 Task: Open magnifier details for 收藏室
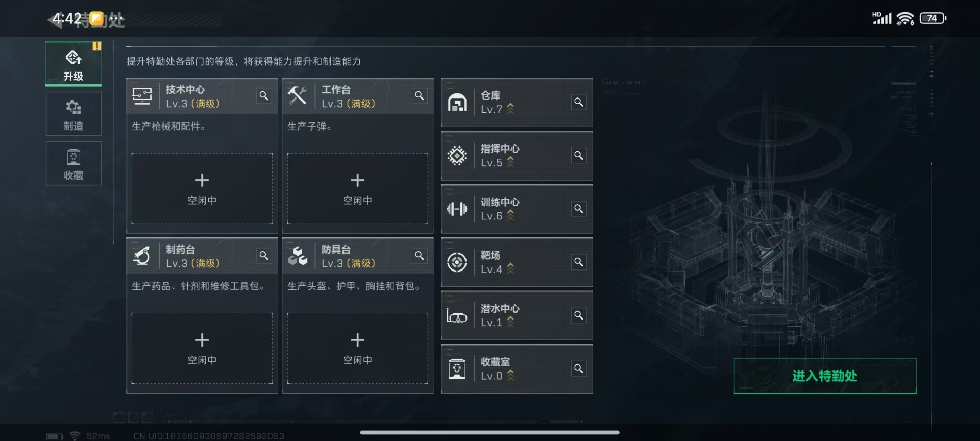click(579, 369)
